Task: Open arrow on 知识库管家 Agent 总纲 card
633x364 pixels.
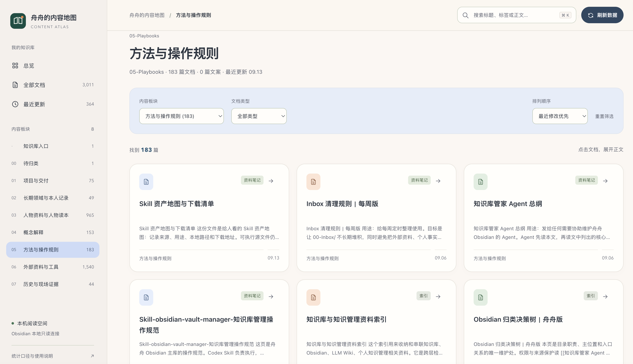Action: (x=605, y=181)
